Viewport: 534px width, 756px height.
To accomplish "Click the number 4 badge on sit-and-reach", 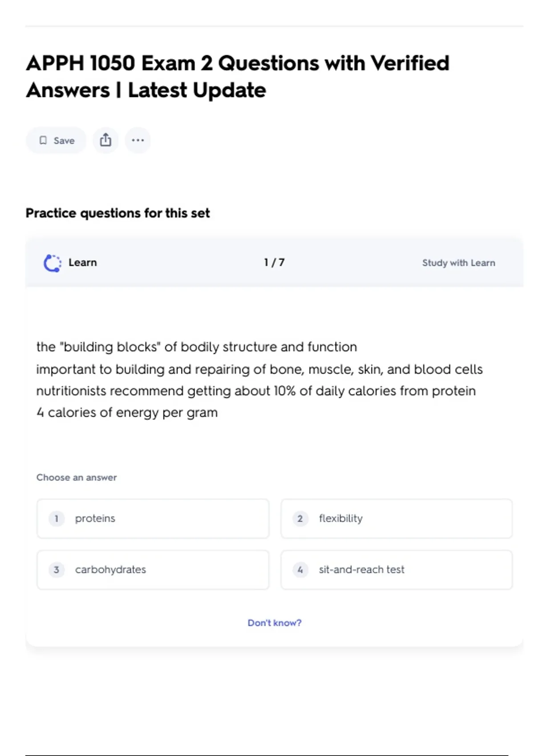I will (x=300, y=570).
